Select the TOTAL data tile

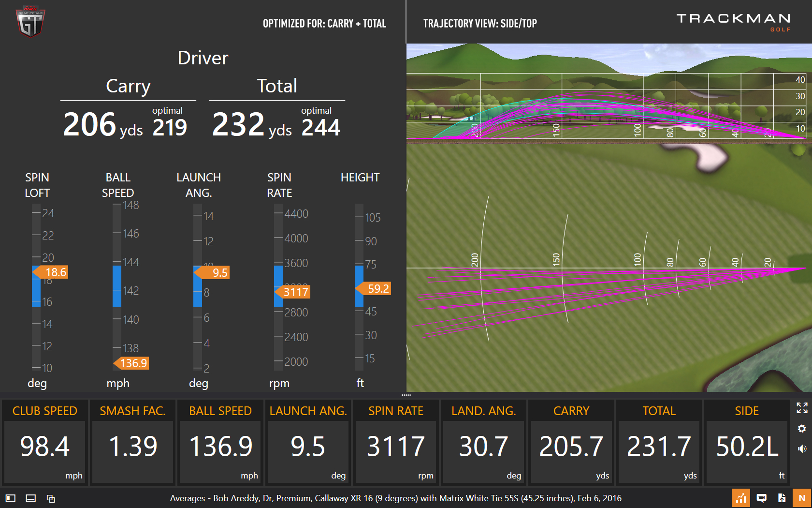point(659,442)
